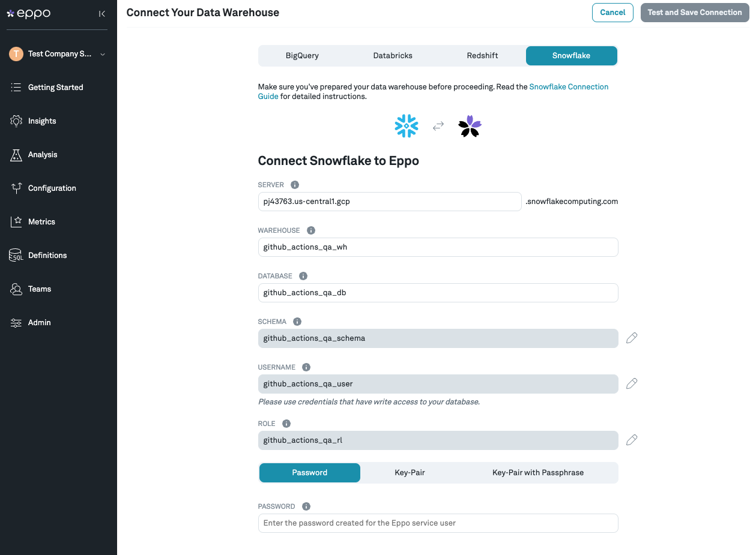The image size is (756, 555).
Task: Open the Insights panel from sidebar
Action: [x=16, y=121]
